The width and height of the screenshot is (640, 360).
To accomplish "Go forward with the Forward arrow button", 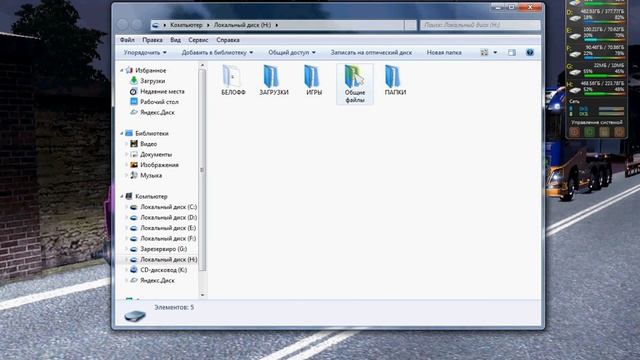I will pos(138,24).
